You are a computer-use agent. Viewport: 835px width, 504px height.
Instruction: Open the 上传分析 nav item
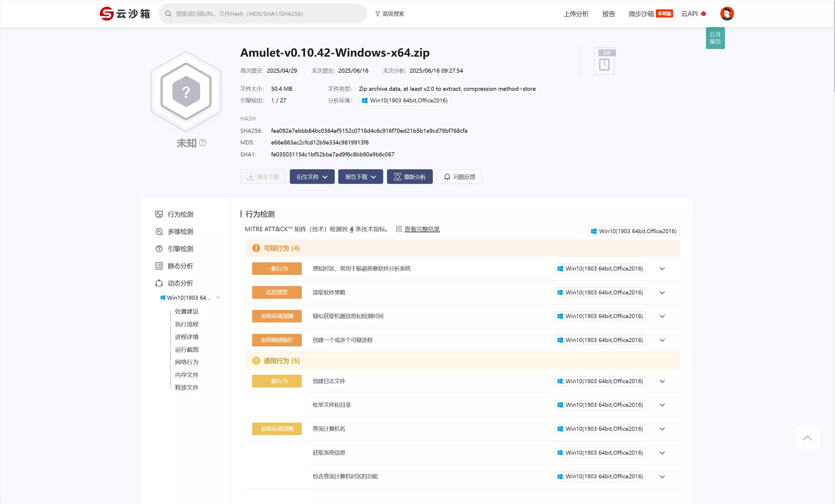pyautogui.click(x=576, y=14)
